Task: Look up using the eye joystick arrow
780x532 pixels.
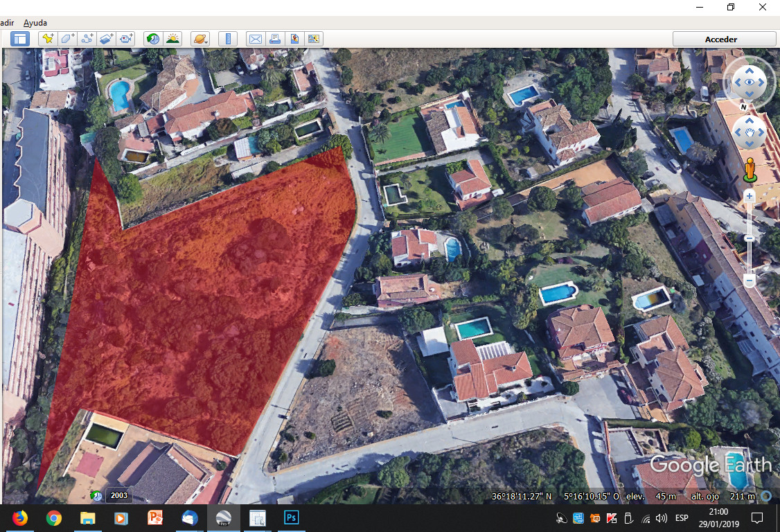Action: pyautogui.click(x=749, y=71)
